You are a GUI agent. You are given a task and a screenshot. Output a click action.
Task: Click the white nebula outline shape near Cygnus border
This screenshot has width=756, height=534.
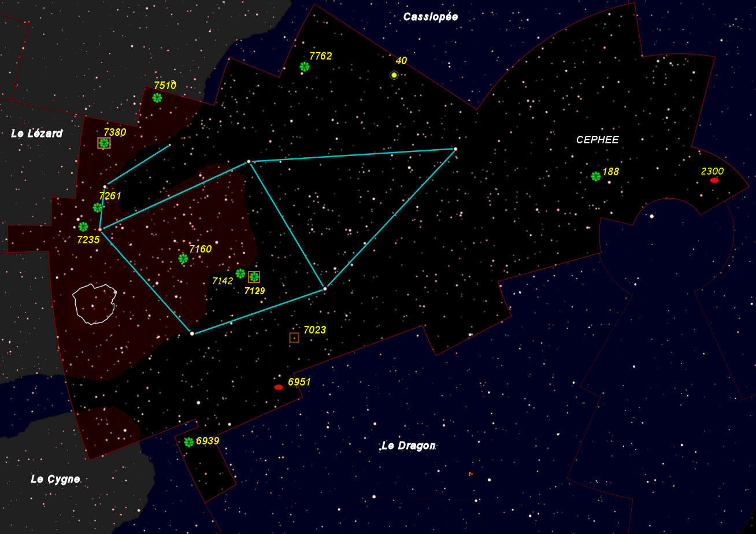tap(94, 304)
